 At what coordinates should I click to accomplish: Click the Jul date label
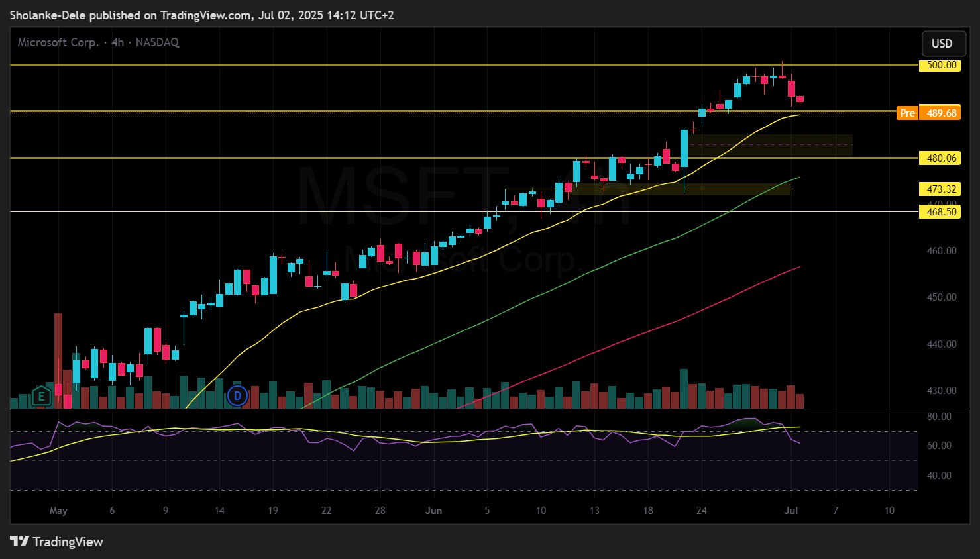click(791, 511)
